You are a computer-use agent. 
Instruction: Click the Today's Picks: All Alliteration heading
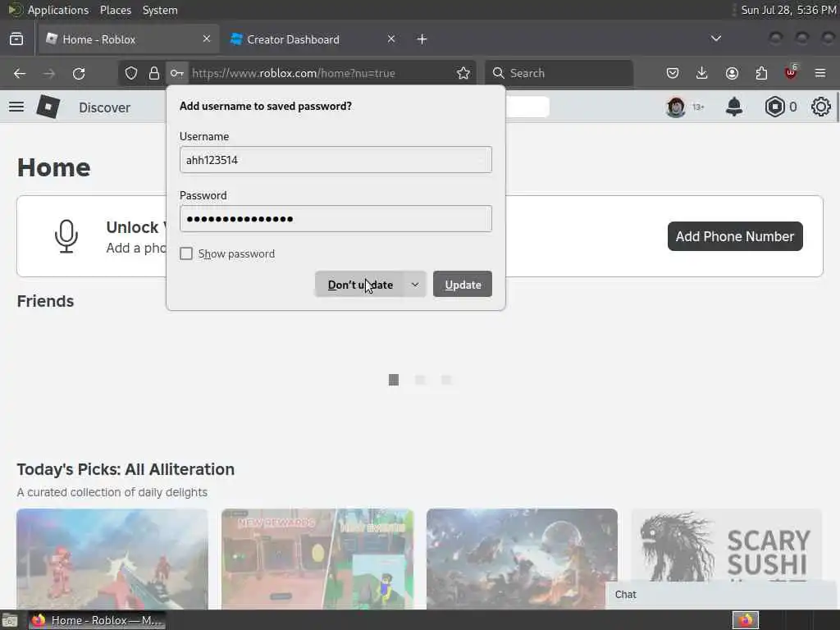126,469
